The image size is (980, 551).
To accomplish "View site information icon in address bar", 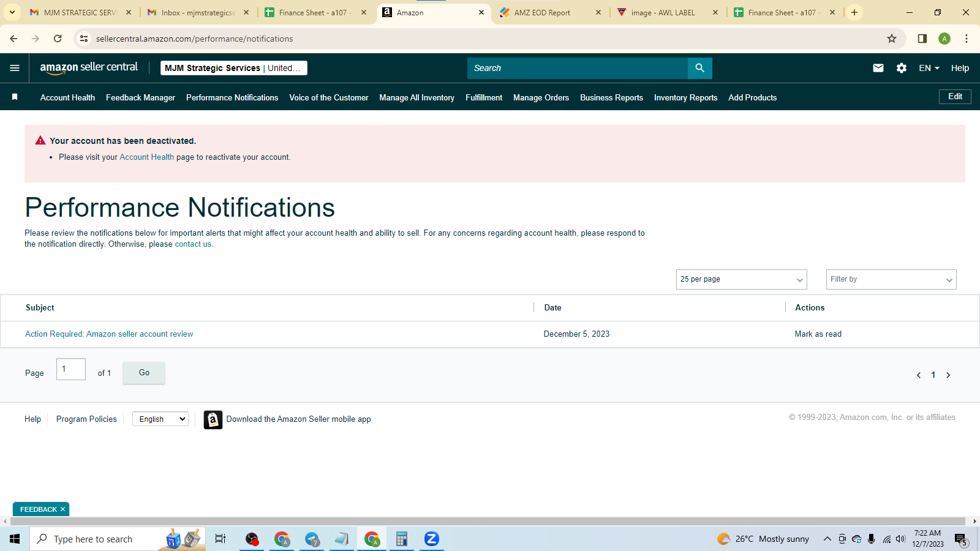I will [x=84, y=39].
